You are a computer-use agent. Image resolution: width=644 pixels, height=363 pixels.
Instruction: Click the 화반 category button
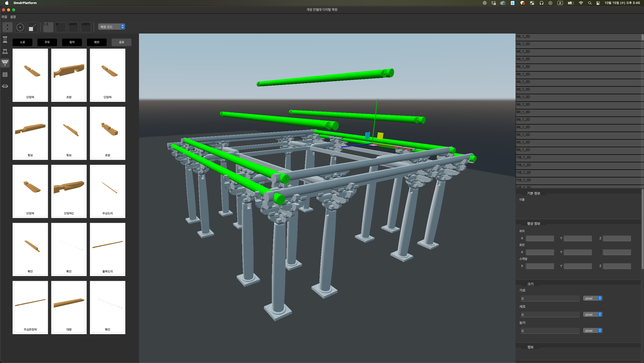tap(97, 42)
